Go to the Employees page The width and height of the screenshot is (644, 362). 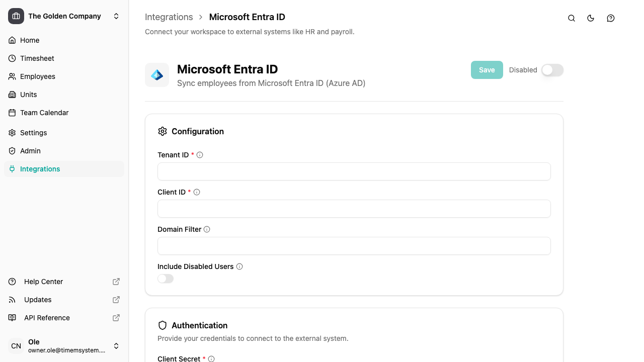[x=37, y=76]
